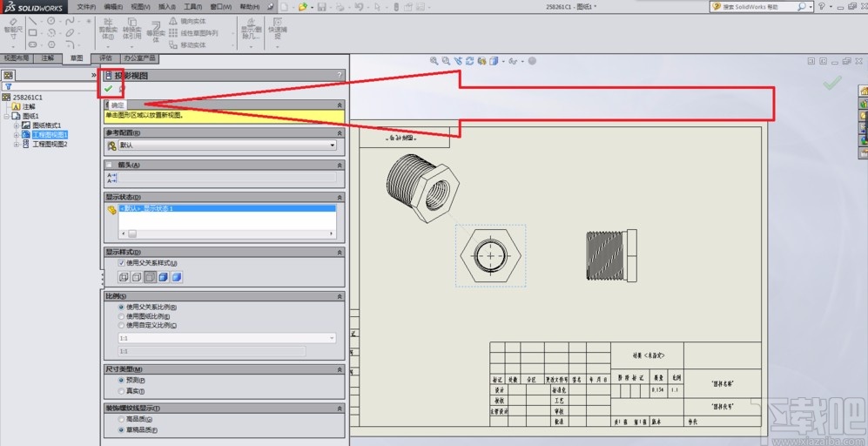Confirm the projected view with the green checkmark

pos(109,89)
